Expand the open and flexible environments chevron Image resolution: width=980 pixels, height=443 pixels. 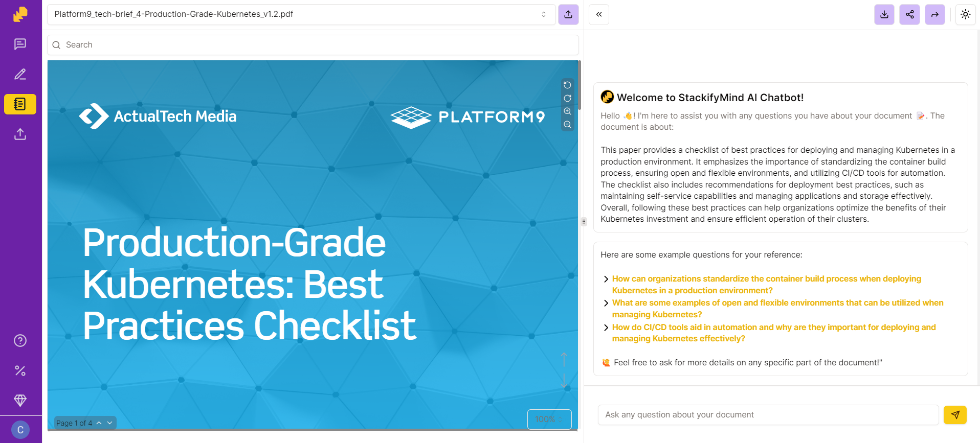pyautogui.click(x=606, y=303)
